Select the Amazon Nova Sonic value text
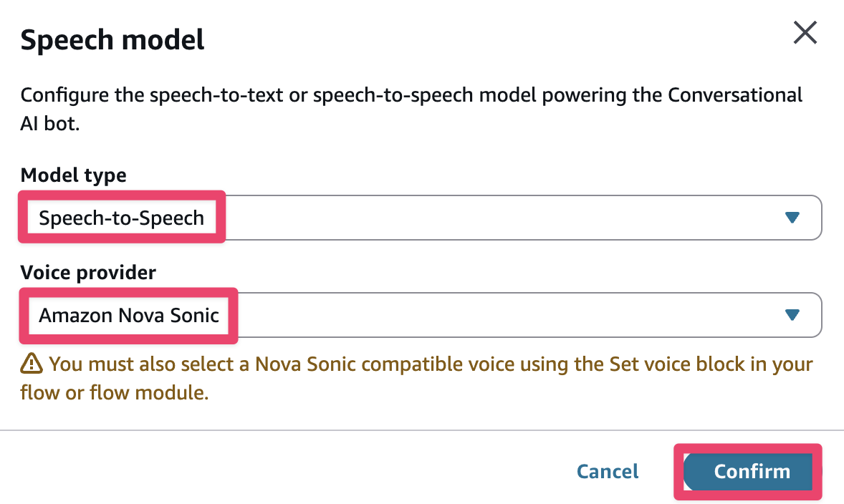 (x=129, y=315)
